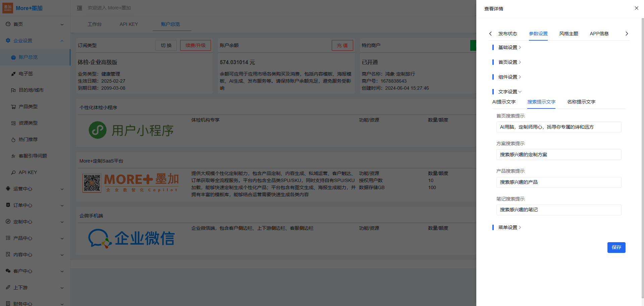Click the sidebar collapse menu icon
644x306 pixels.
(79, 8)
